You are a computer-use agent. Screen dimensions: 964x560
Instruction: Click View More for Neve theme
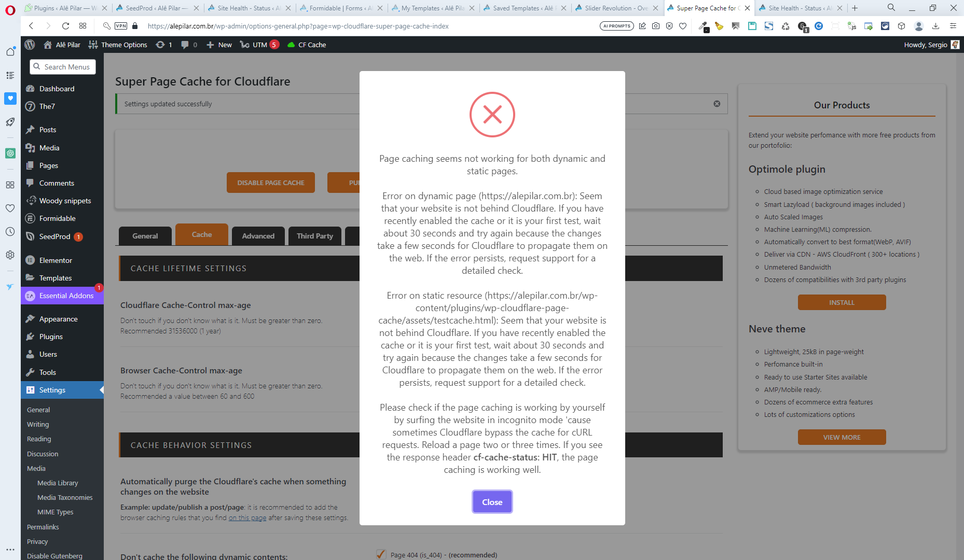(842, 437)
